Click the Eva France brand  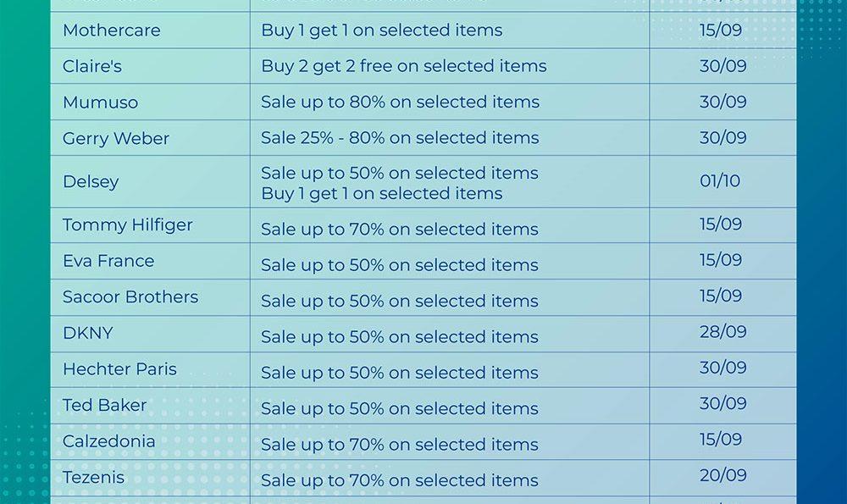click(x=108, y=261)
